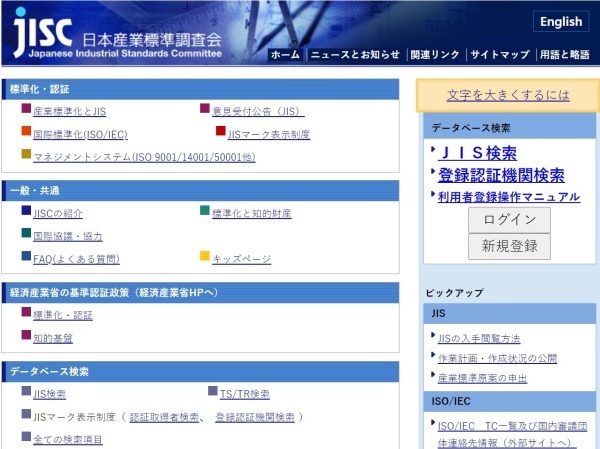Open ニュースとお知らせ in the navigation bar
600x449 pixels.
(x=354, y=55)
